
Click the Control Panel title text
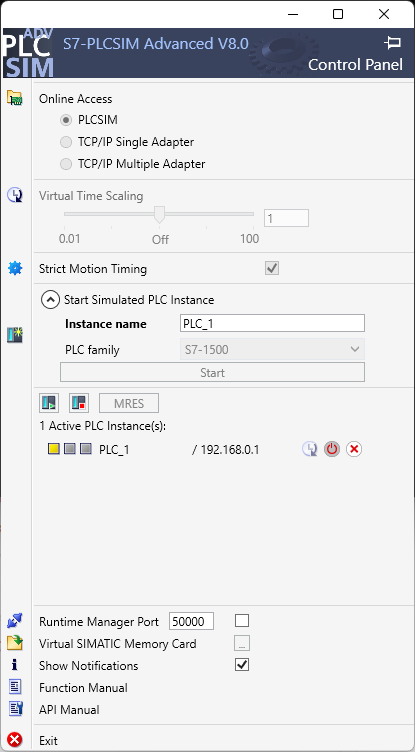tap(355, 64)
